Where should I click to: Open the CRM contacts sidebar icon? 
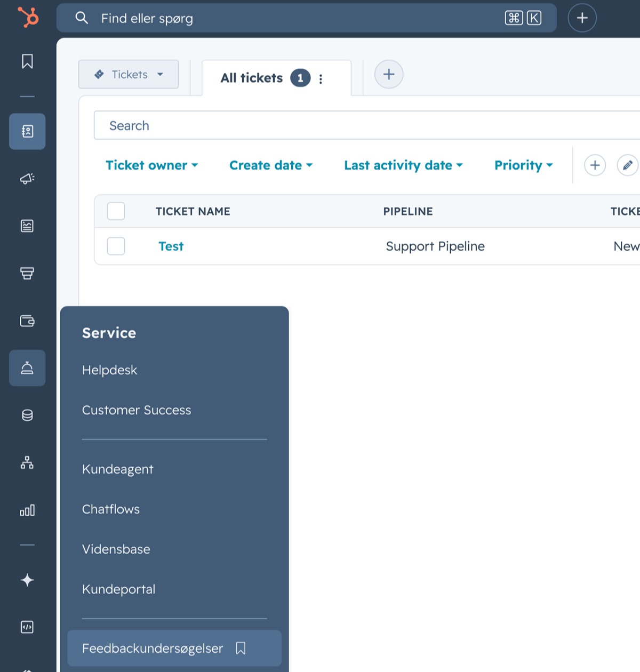(27, 131)
